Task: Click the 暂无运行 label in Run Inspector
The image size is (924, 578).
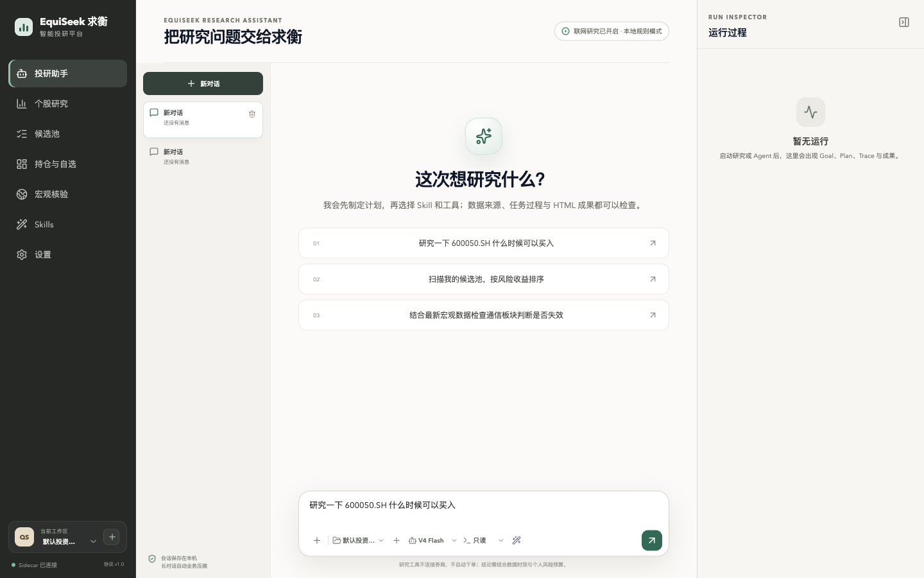Action: (x=810, y=141)
